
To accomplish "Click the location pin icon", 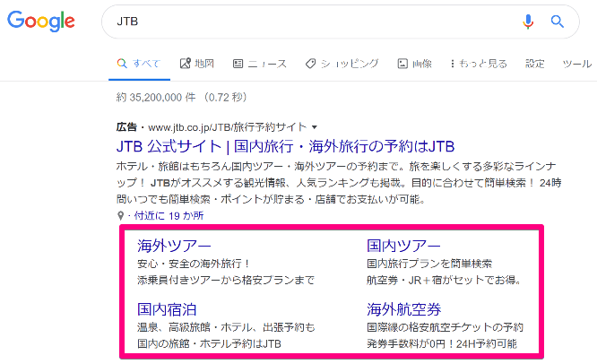I will pyautogui.click(x=120, y=216).
